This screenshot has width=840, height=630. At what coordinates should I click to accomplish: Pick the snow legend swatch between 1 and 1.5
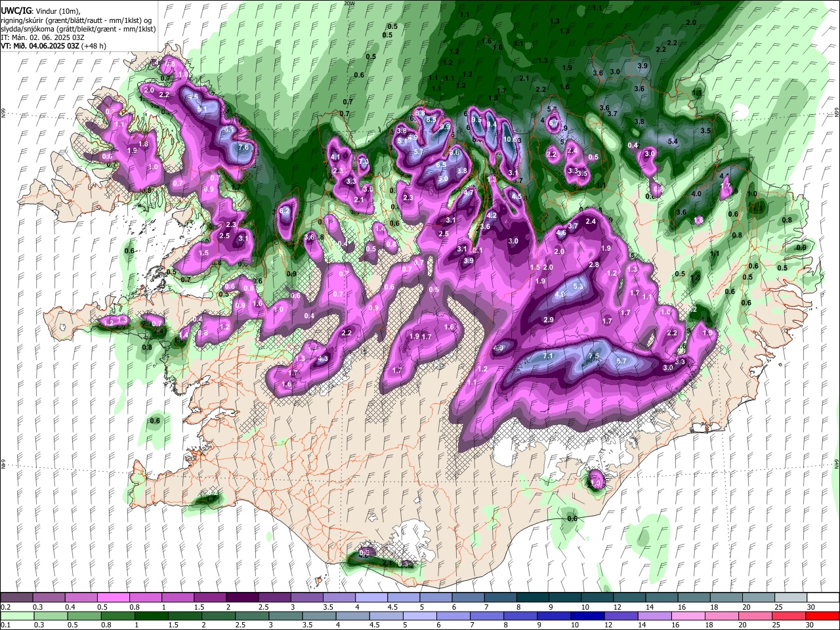pos(177,597)
